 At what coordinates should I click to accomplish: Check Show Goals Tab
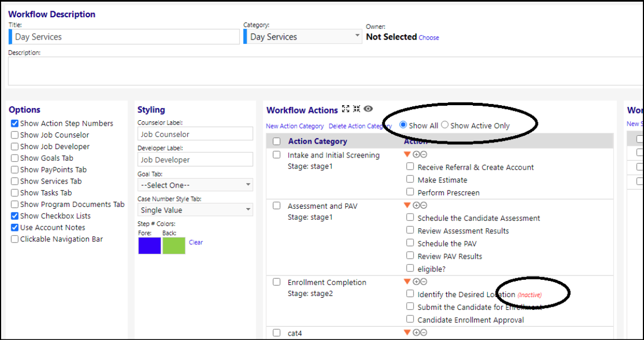(x=15, y=158)
